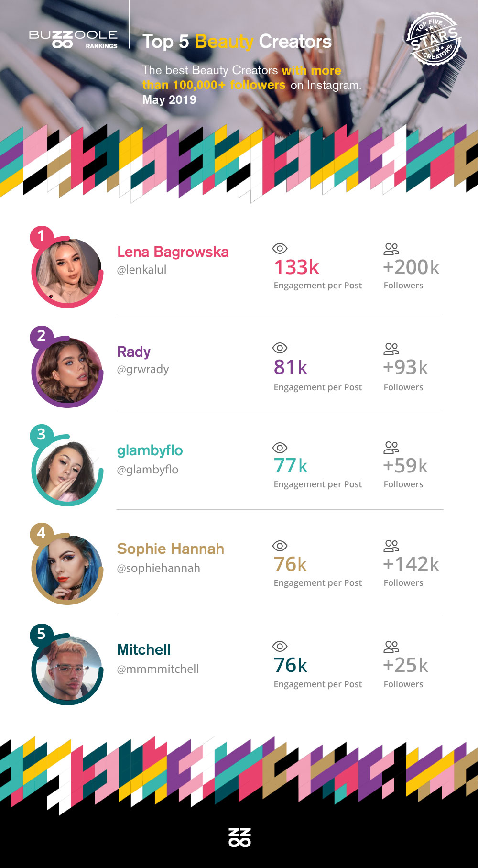Open Lena Bagrowska's profile photo
This screenshot has height=868, width=478.
(68, 272)
